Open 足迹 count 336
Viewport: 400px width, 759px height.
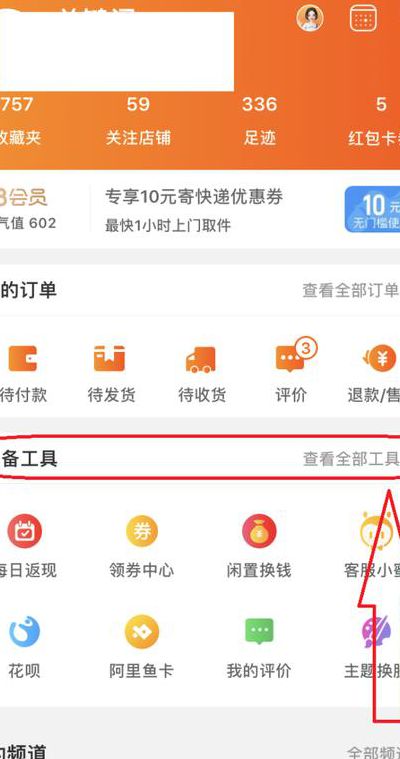click(x=260, y=121)
